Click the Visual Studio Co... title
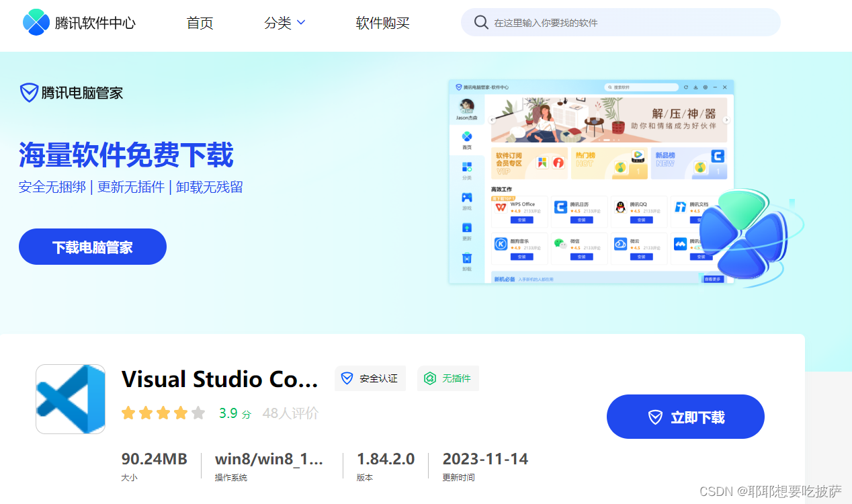 point(220,379)
